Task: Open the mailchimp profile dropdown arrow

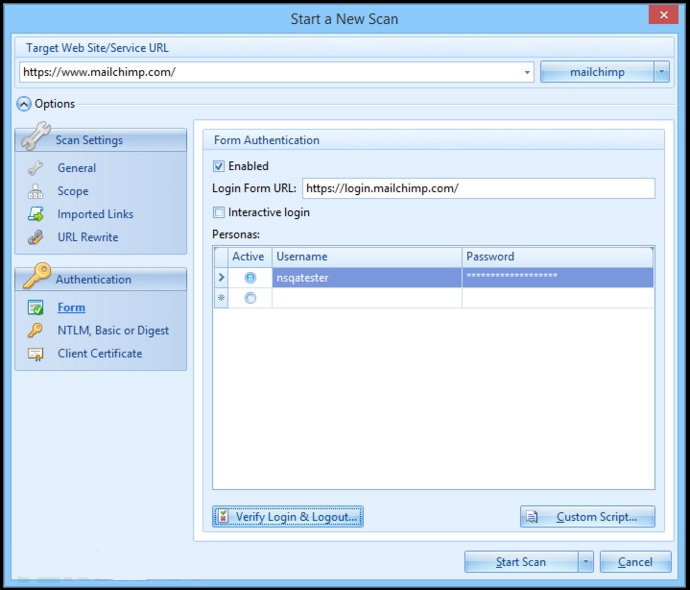Action: (x=661, y=72)
